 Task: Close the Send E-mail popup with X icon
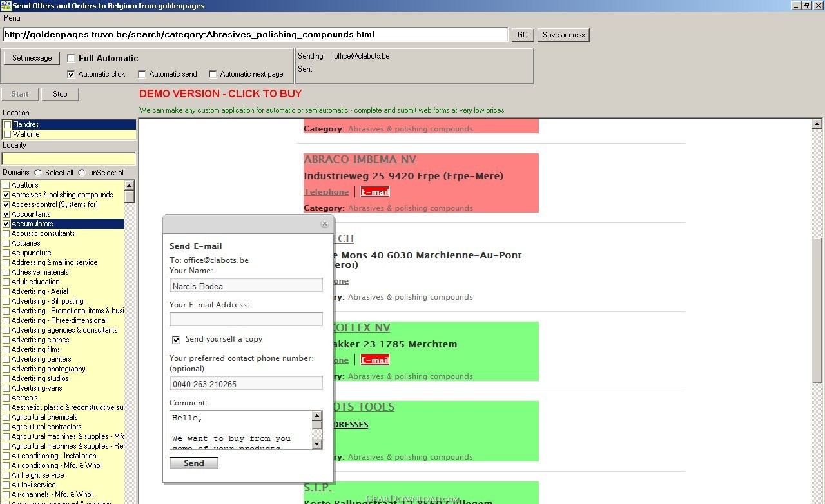click(325, 224)
